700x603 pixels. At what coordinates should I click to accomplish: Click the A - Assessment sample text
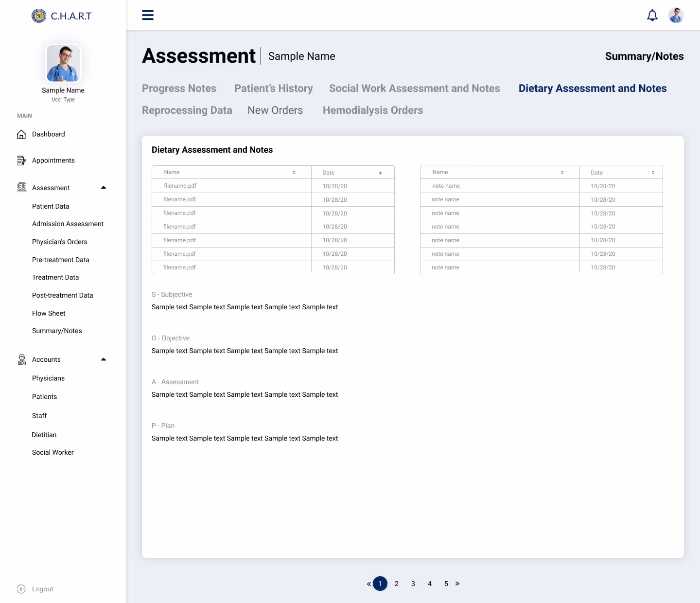(x=245, y=394)
